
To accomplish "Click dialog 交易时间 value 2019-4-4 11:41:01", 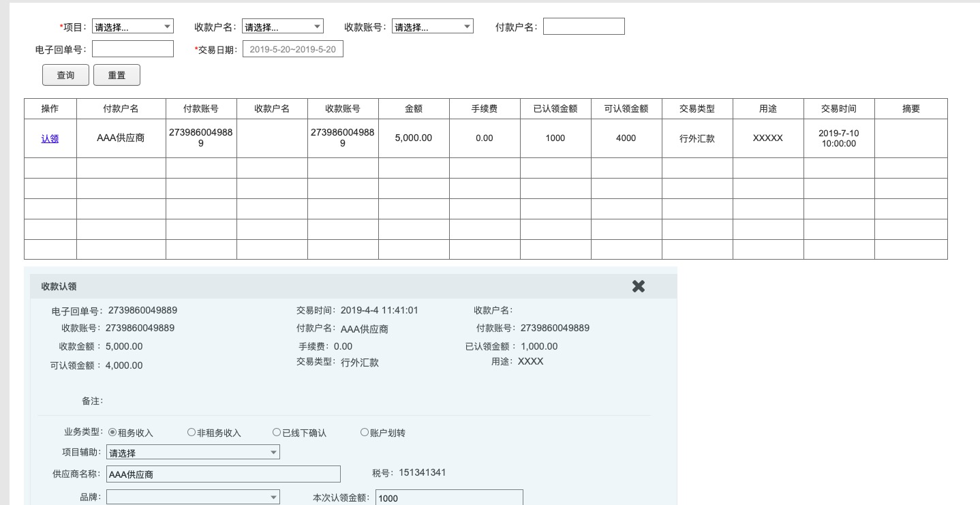I will point(380,310).
